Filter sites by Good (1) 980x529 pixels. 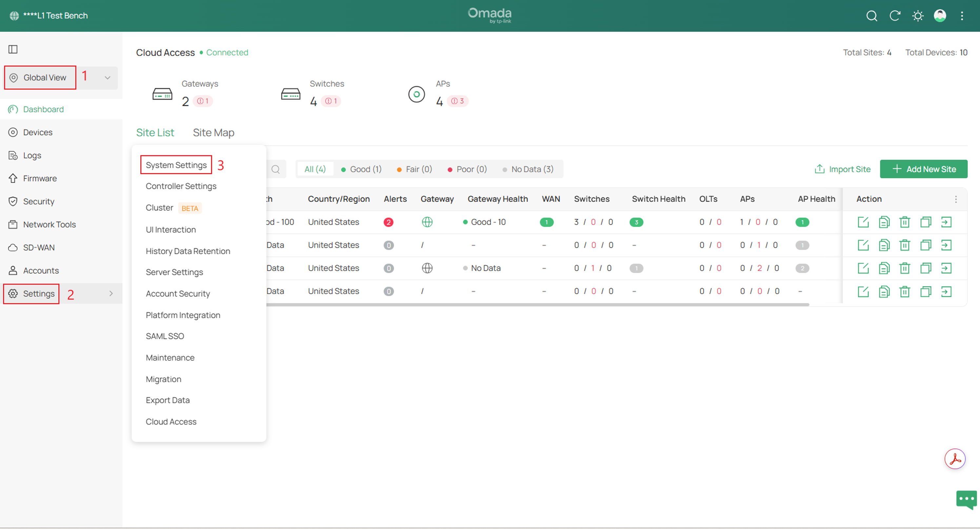[361, 169]
